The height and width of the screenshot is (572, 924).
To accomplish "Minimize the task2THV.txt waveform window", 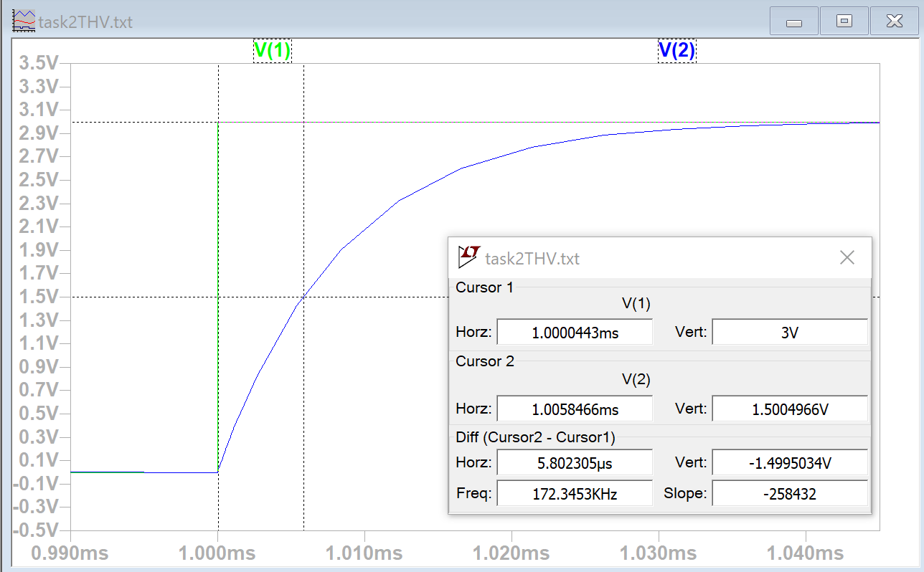I will [793, 22].
